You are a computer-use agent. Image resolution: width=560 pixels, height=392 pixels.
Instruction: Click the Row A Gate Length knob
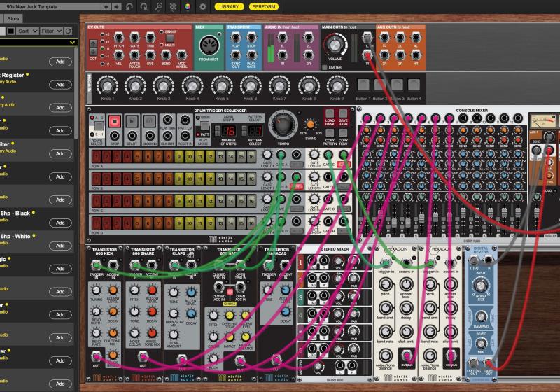(x=267, y=155)
